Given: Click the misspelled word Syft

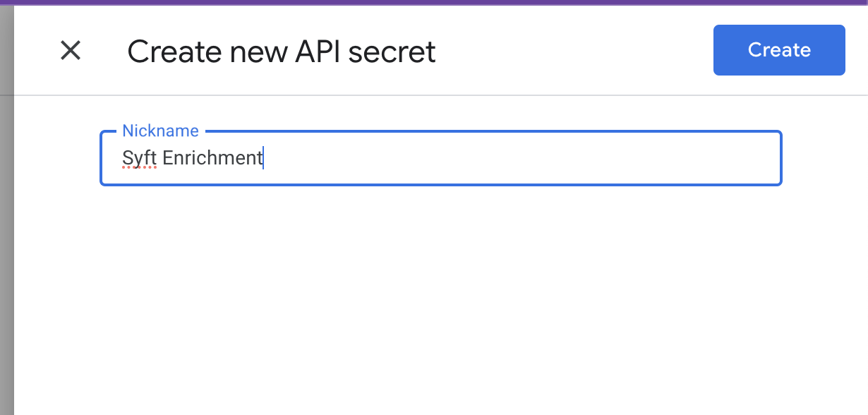Looking at the screenshot, I should (138, 158).
